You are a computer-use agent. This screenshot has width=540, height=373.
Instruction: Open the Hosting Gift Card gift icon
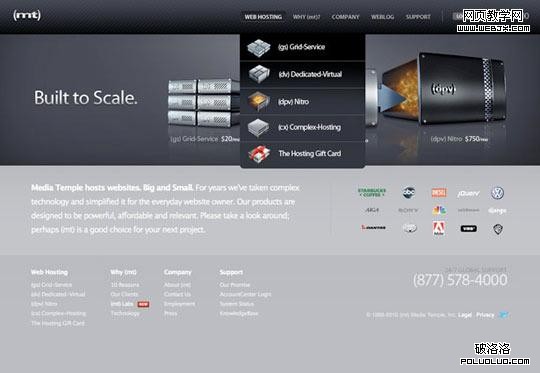click(x=259, y=154)
